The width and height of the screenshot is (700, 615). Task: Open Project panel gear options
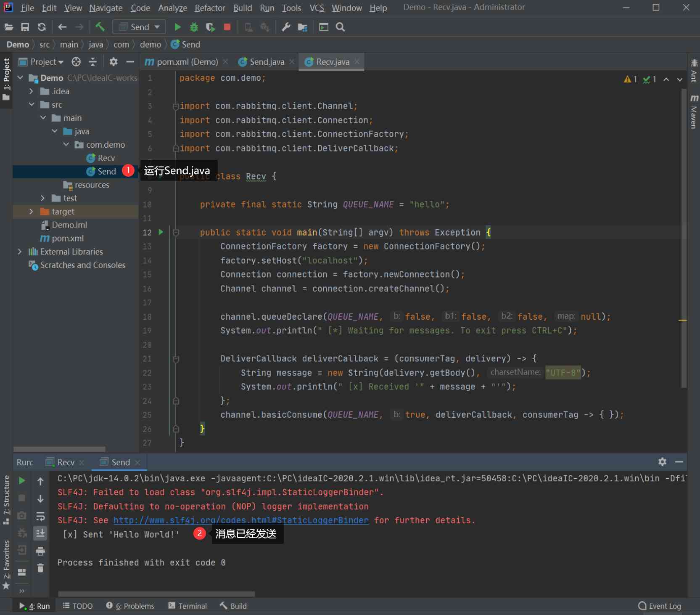[x=114, y=62]
